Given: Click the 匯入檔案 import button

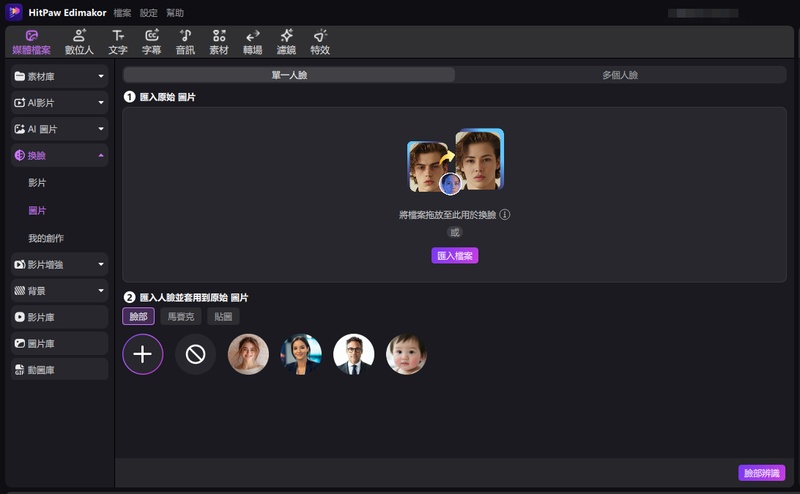Looking at the screenshot, I should 455,256.
